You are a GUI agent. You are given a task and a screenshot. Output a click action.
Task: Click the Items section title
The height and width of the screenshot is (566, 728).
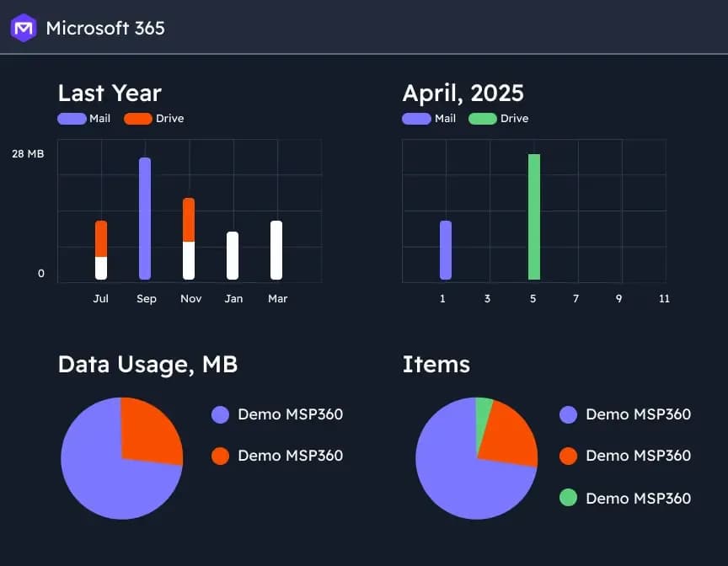[x=436, y=365]
